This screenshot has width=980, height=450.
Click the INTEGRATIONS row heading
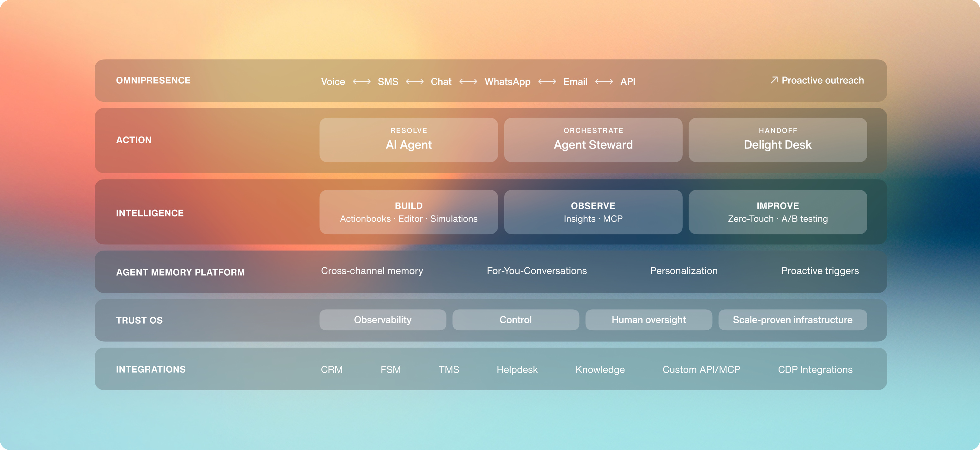coord(151,369)
